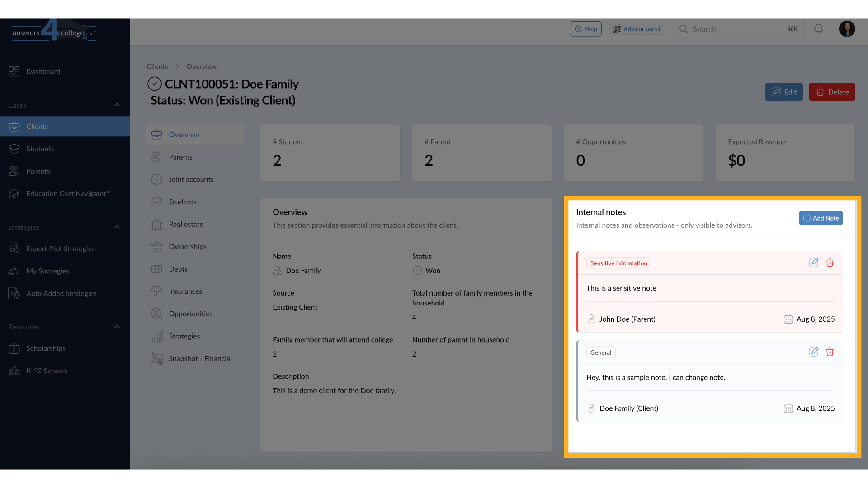This screenshot has height=488, width=868.
Task: Switch to the Joint accounts tab
Action: pos(191,179)
